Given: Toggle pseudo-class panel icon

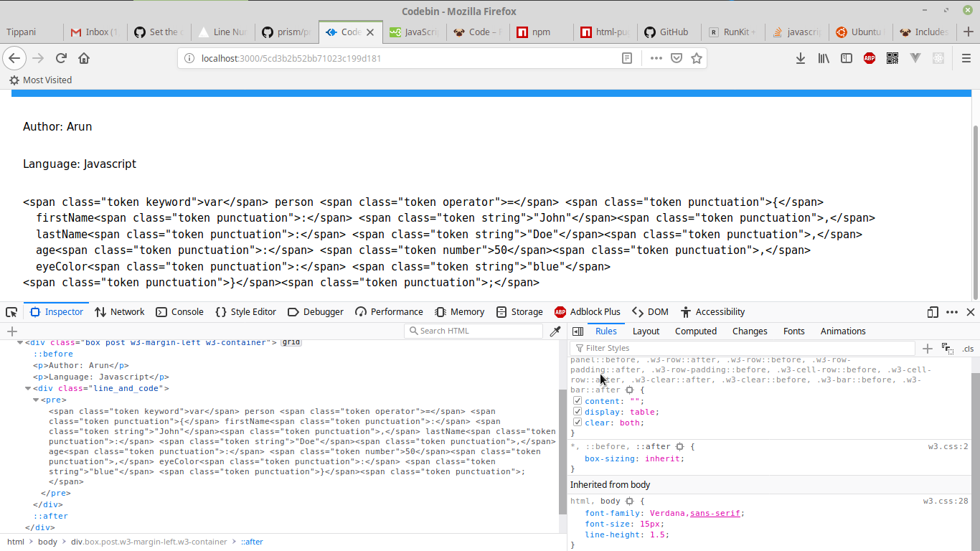Looking at the screenshot, I should pyautogui.click(x=947, y=348).
